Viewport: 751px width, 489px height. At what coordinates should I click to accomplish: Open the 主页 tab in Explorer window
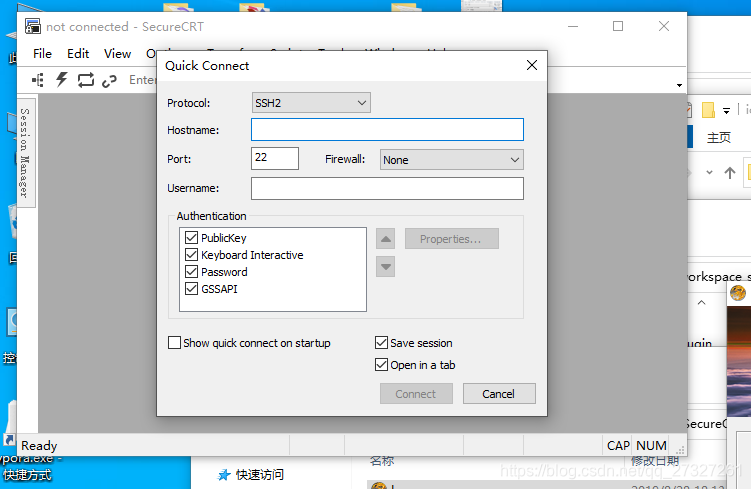(719, 138)
